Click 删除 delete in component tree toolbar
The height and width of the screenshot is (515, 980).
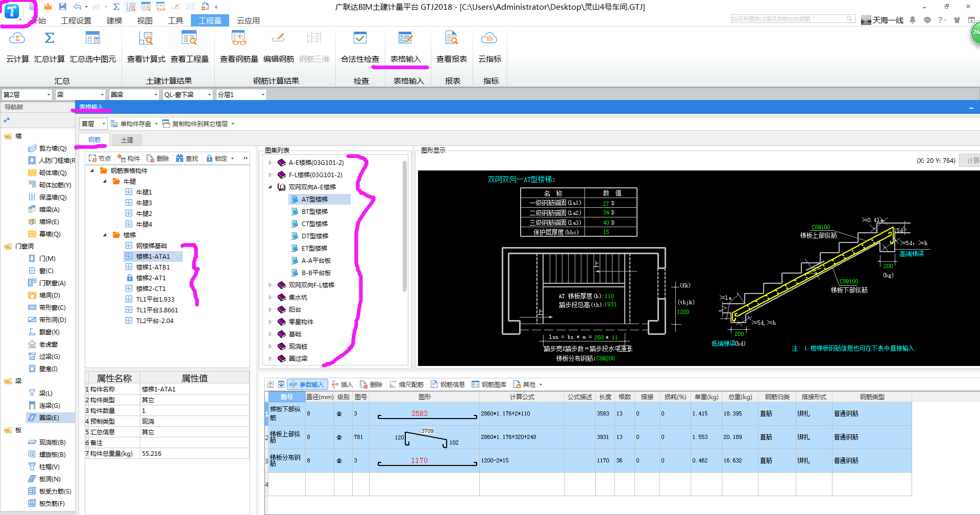158,158
